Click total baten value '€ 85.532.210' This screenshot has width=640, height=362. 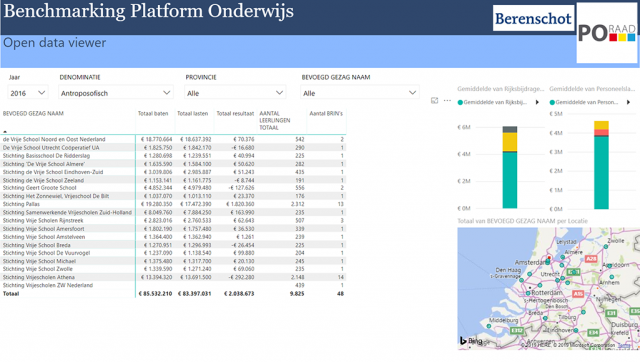click(x=155, y=293)
